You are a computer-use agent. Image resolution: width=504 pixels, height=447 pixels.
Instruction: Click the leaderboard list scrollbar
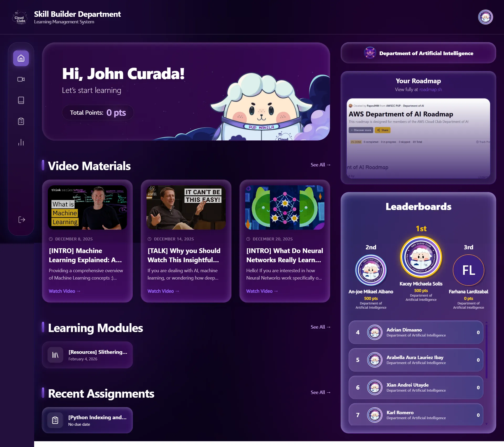coord(486,351)
